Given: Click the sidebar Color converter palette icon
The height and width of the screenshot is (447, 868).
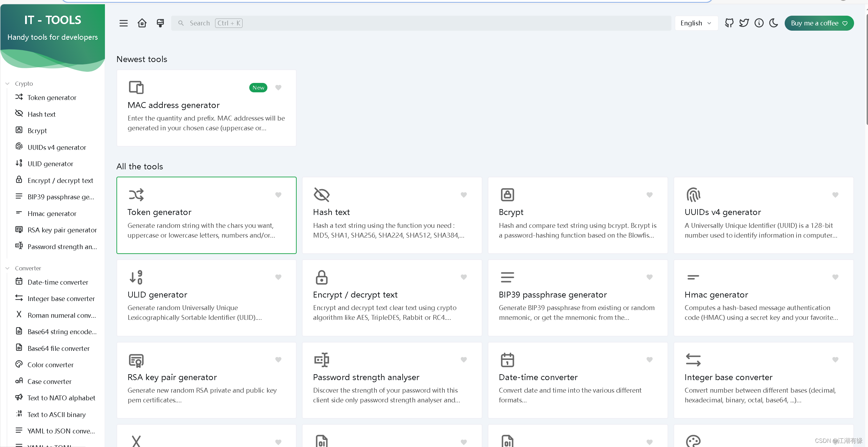Looking at the screenshot, I should tap(19, 364).
